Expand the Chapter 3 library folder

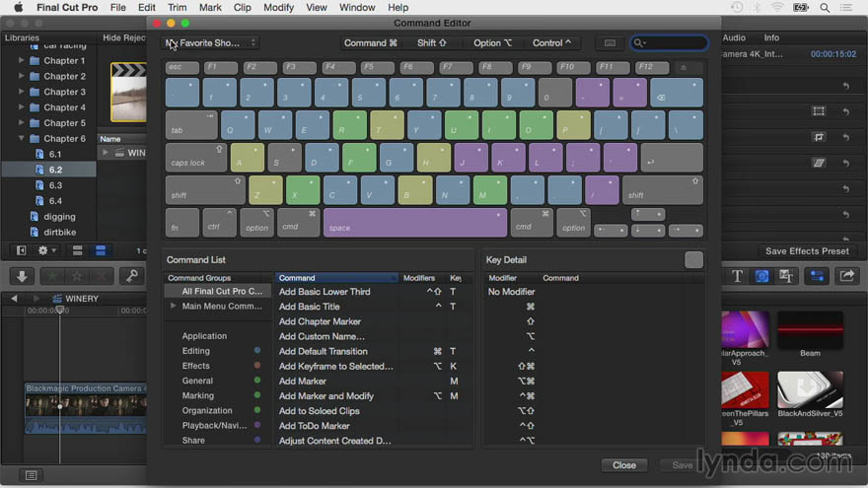pos(21,92)
